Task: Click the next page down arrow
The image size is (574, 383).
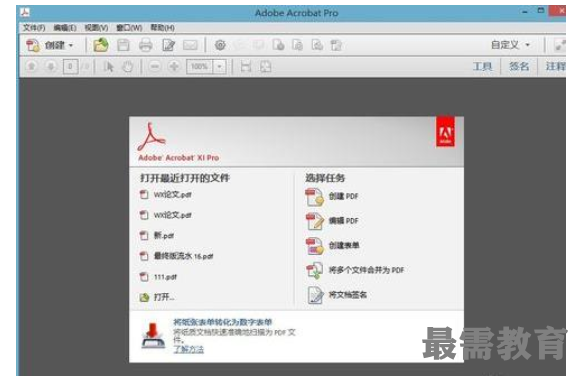Action: pos(51,67)
